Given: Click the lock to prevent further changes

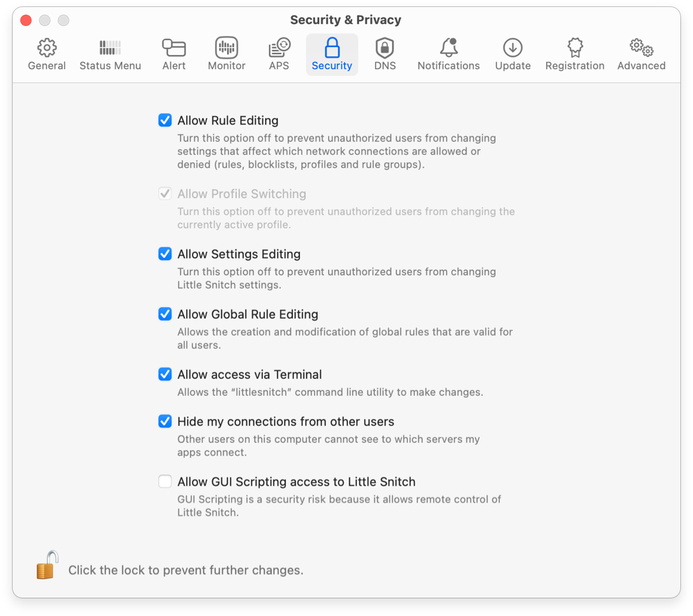Looking at the screenshot, I should (x=47, y=565).
